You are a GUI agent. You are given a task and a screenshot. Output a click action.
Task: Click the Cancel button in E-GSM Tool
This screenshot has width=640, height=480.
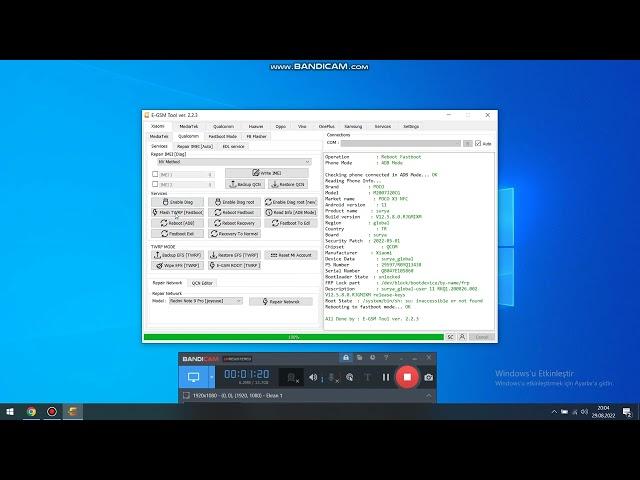pyautogui.click(x=482, y=337)
